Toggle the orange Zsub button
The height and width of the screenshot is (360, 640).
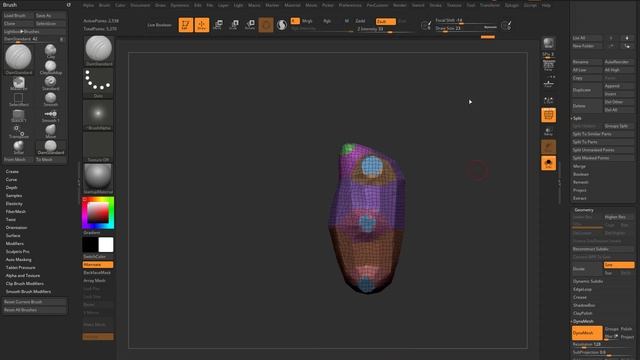click(386, 21)
